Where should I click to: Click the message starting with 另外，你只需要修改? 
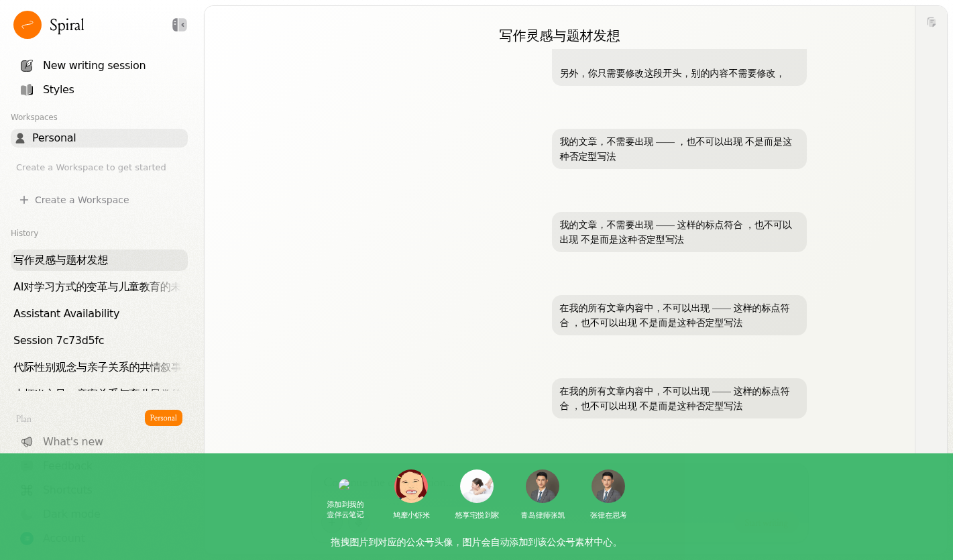(671, 73)
